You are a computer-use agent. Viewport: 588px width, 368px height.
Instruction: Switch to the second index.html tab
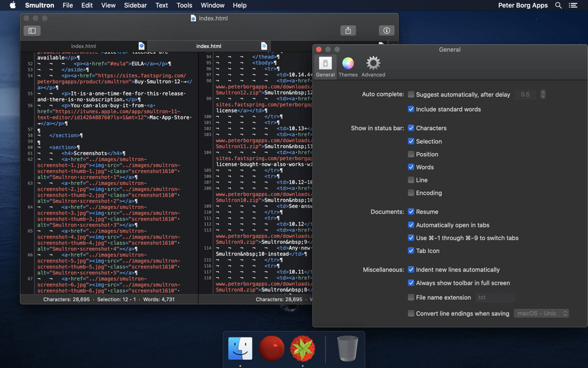click(209, 46)
